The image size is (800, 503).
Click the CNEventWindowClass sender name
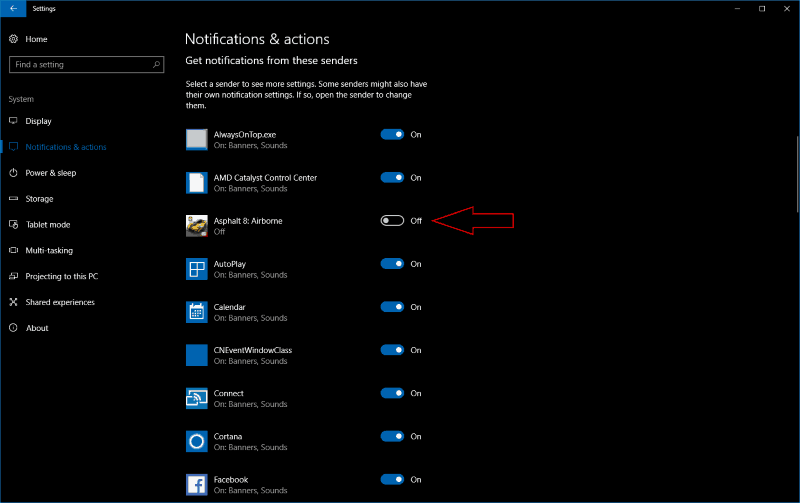click(253, 350)
